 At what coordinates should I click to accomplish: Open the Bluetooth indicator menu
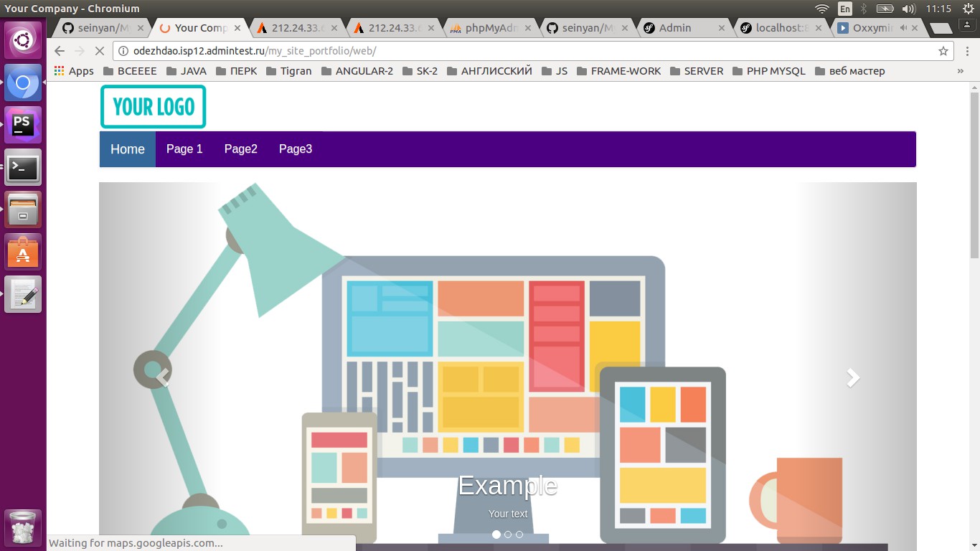click(x=864, y=9)
